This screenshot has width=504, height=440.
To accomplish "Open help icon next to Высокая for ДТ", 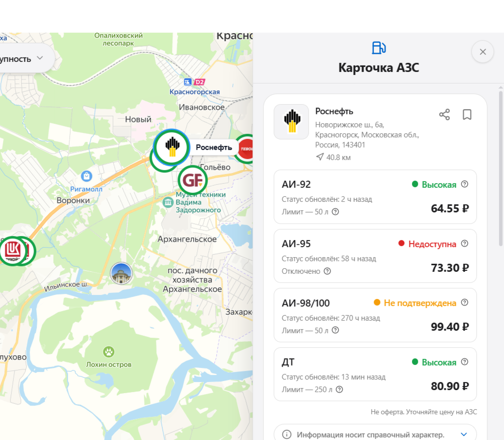I will click(x=464, y=362).
